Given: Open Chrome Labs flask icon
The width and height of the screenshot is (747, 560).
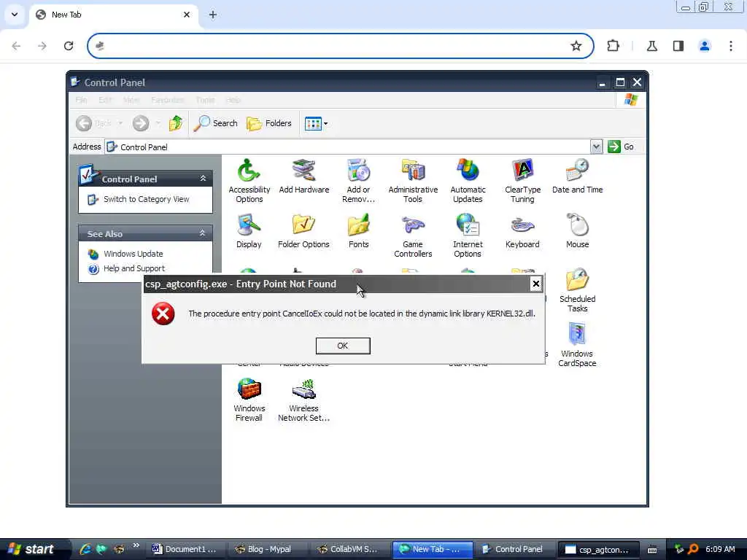Looking at the screenshot, I should click(x=652, y=46).
